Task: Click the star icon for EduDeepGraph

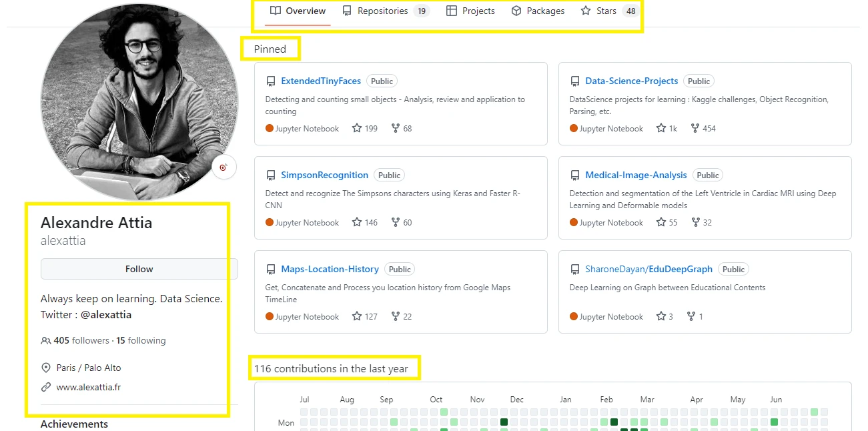Action: (661, 316)
